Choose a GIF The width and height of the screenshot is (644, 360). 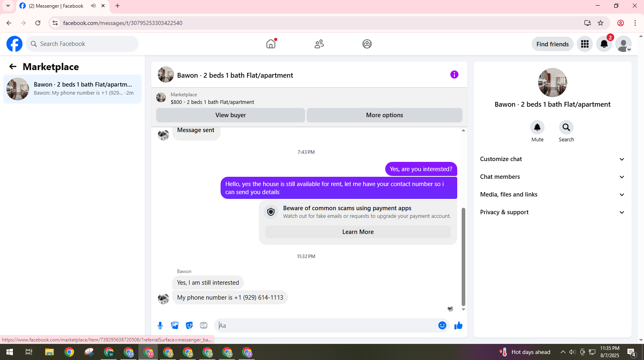[x=204, y=325]
